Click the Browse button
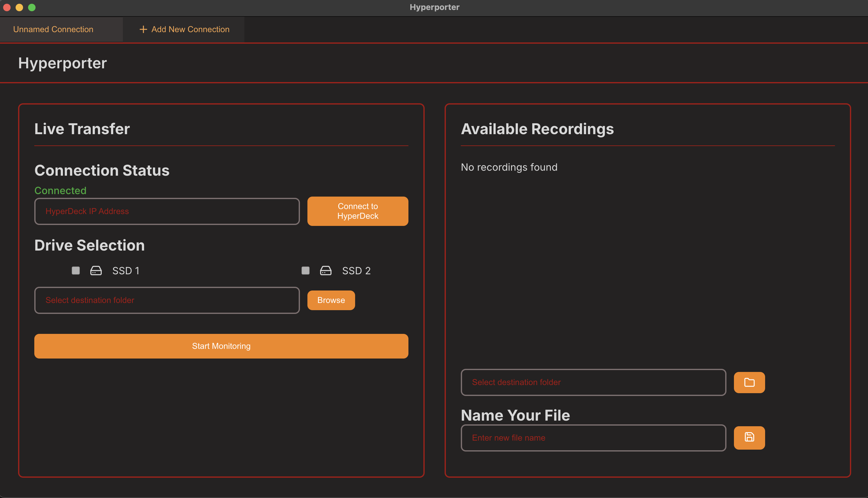868x498 pixels. (x=331, y=300)
